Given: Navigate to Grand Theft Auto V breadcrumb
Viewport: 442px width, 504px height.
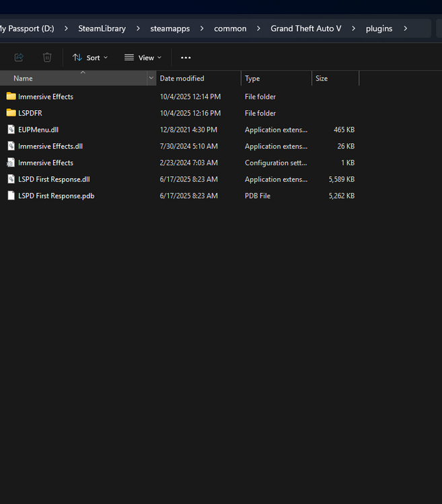Looking at the screenshot, I should [x=306, y=29].
